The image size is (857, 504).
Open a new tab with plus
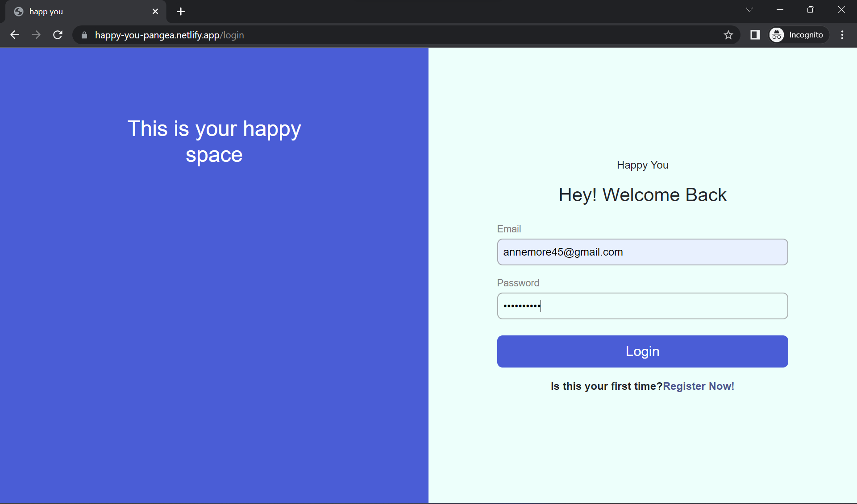point(180,12)
